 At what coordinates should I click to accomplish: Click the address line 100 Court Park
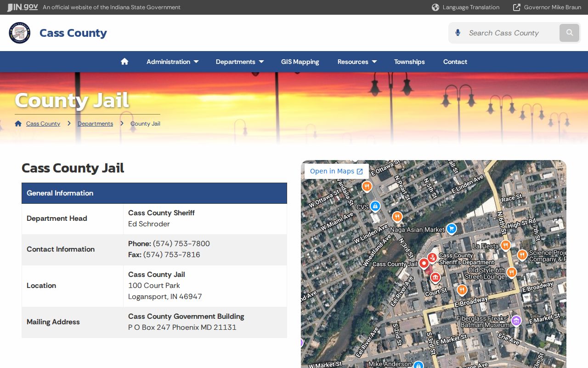(154, 286)
